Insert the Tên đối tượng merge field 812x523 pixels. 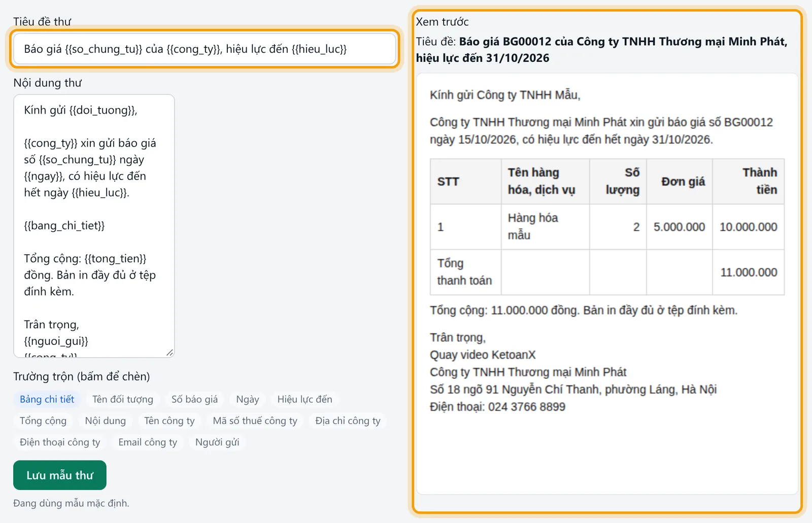pyautogui.click(x=123, y=399)
